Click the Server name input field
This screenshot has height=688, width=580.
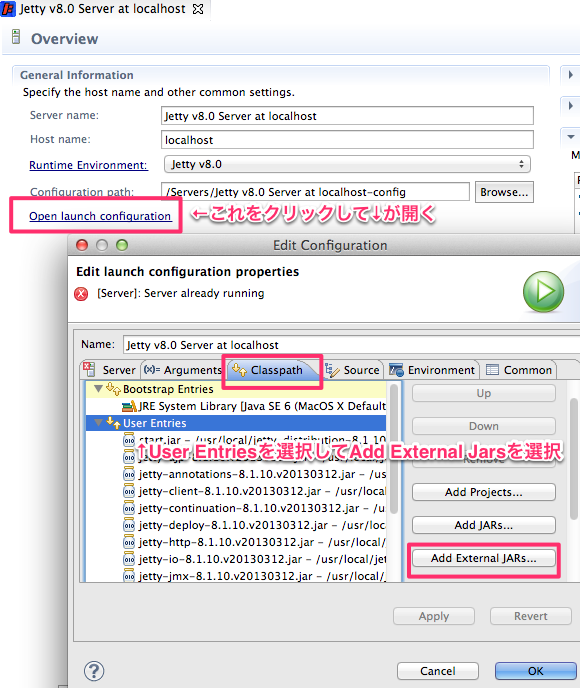click(x=347, y=116)
